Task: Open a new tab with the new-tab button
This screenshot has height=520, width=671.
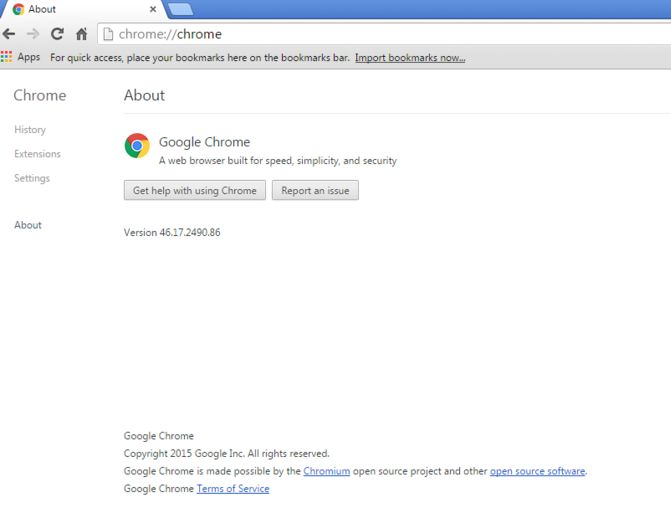Action: (x=180, y=9)
